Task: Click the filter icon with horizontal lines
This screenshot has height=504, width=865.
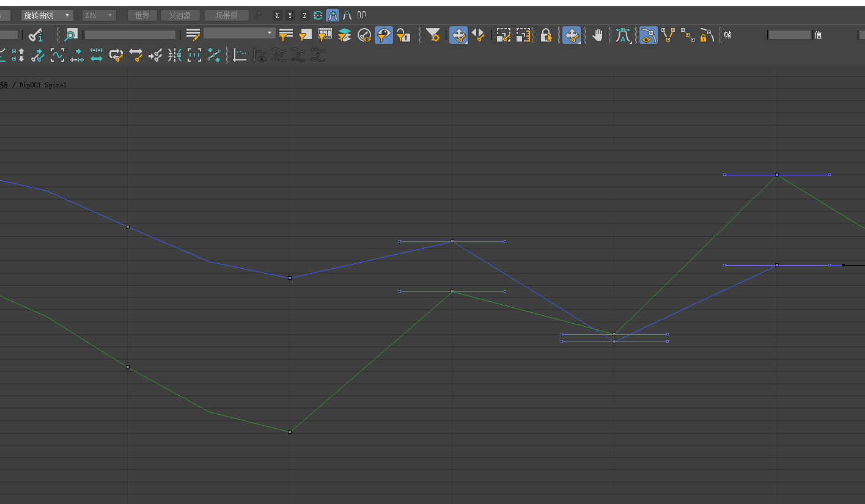Action: pos(286,35)
